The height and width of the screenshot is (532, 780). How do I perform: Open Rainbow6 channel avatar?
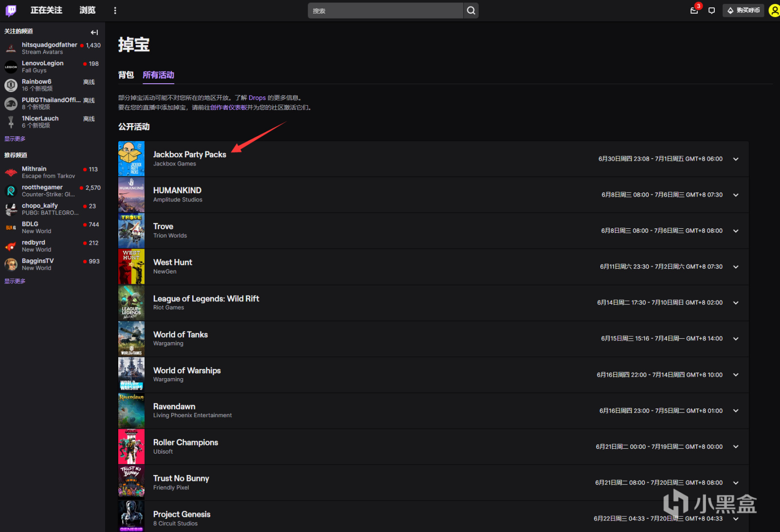pyautogui.click(x=11, y=85)
